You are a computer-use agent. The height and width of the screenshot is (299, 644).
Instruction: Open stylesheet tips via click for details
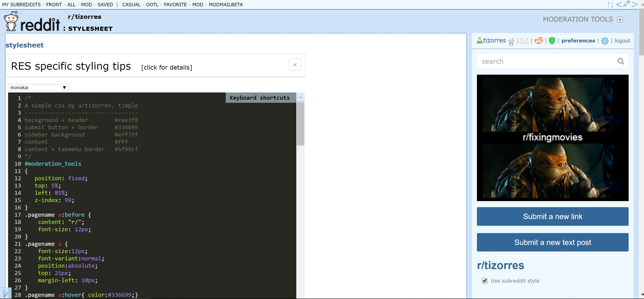[x=166, y=67]
